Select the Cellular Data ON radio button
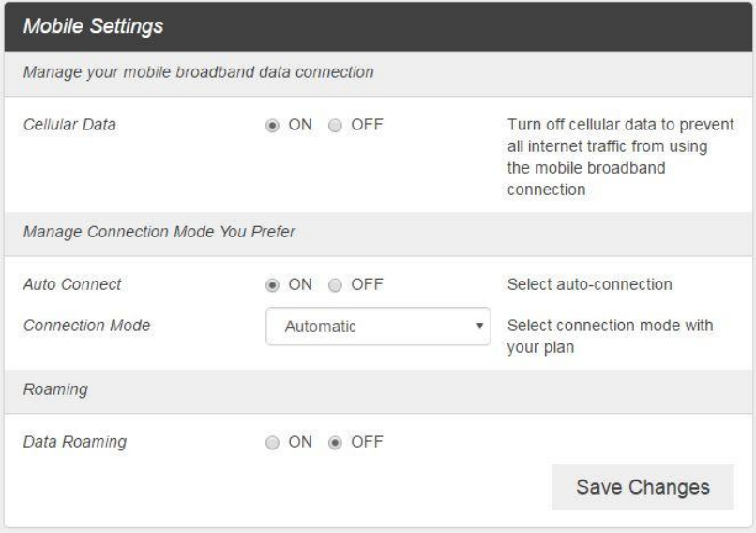Image resolution: width=756 pixels, height=533 pixels. [x=272, y=126]
